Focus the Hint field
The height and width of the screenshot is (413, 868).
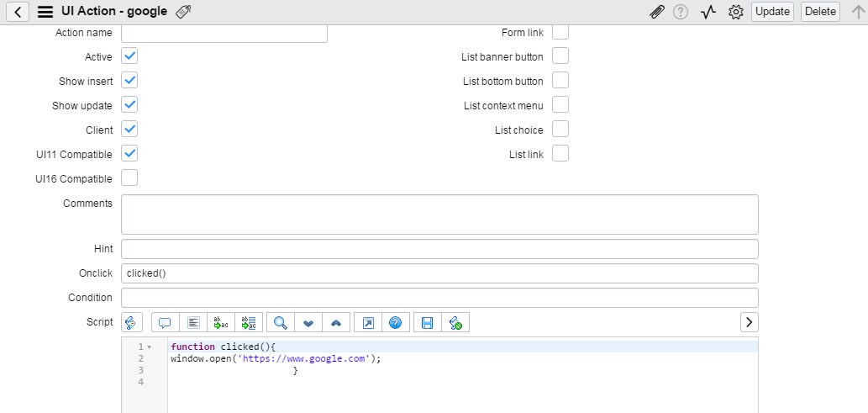[x=439, y=249]
